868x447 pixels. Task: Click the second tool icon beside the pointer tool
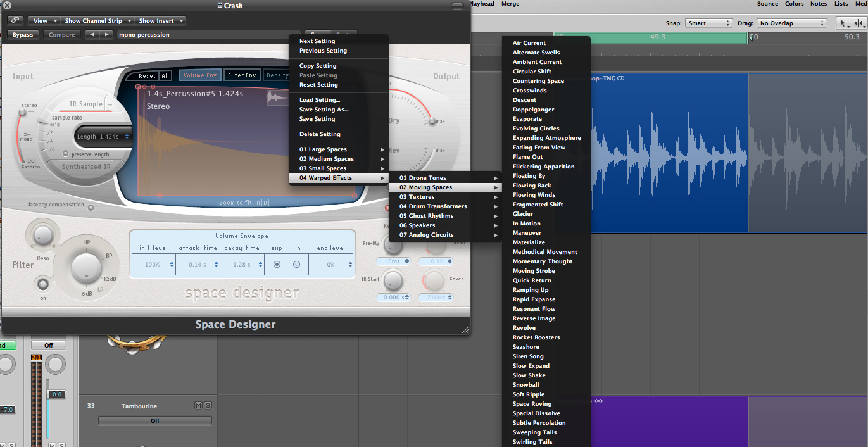860,23
